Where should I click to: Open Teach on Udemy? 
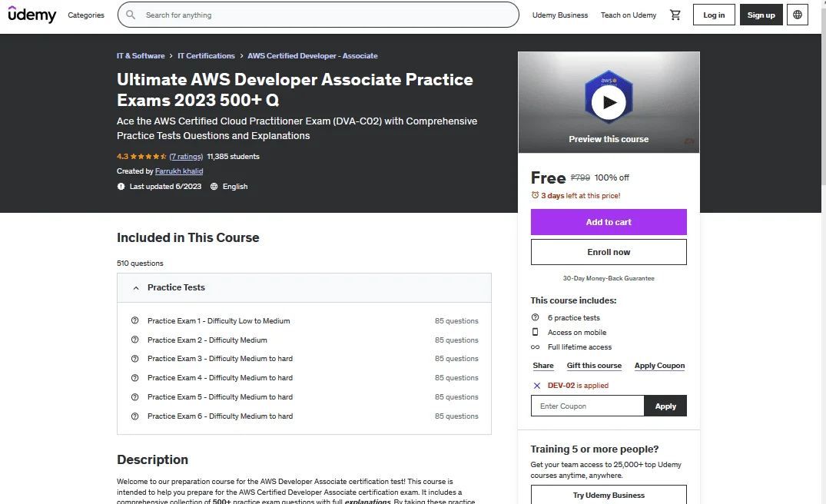click(629, 15)
